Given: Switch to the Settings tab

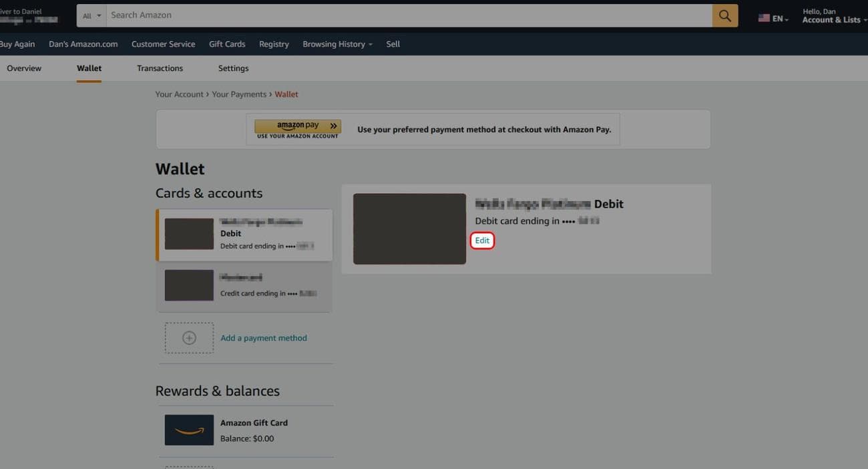Looking at the screenshot, I should coord(233,68).
